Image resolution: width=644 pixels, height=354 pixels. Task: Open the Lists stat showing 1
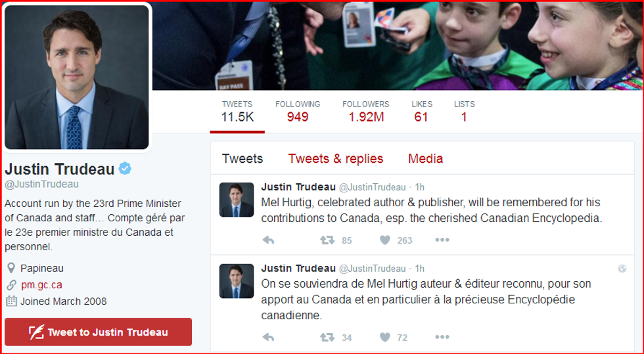[x=465, y=111]
